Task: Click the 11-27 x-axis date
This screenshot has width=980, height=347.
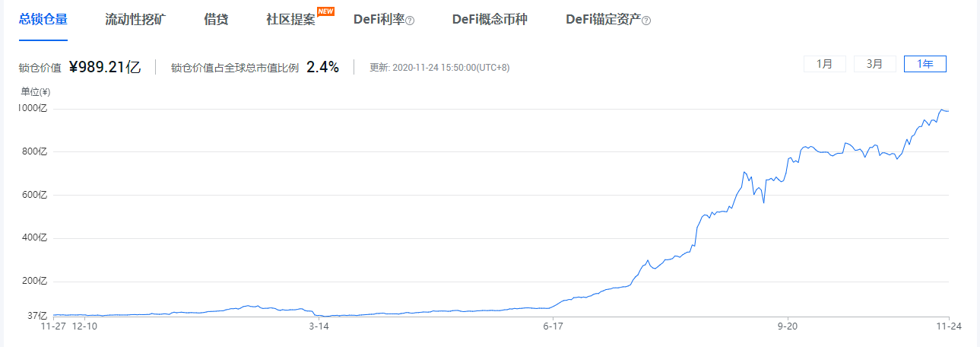Action: tap(52, 326)
